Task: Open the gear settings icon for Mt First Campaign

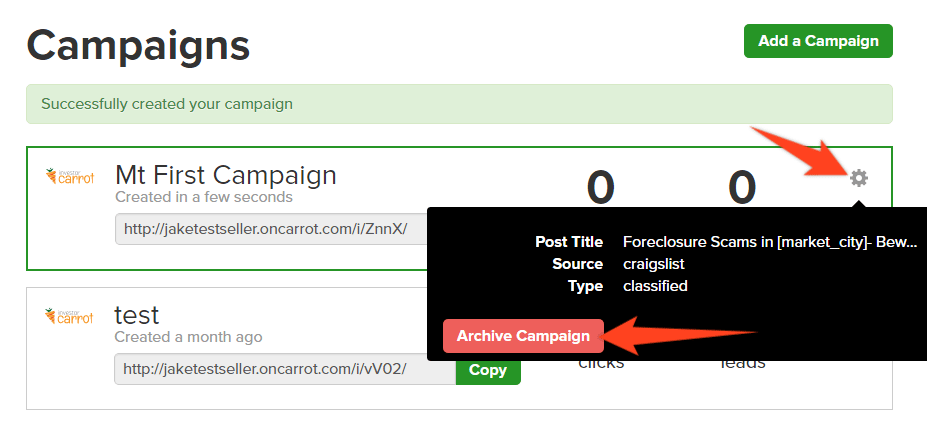Action: coord(858,177)
